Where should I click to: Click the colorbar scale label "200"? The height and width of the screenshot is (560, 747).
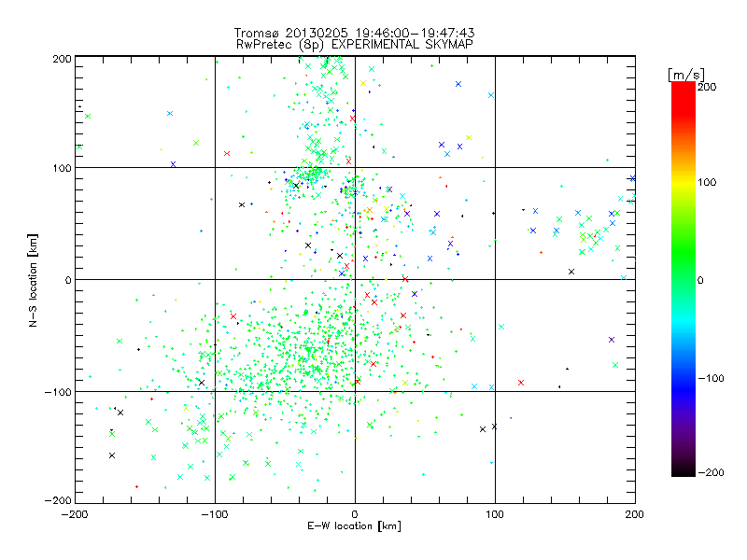pyautogui.click(x=707, y=87)
